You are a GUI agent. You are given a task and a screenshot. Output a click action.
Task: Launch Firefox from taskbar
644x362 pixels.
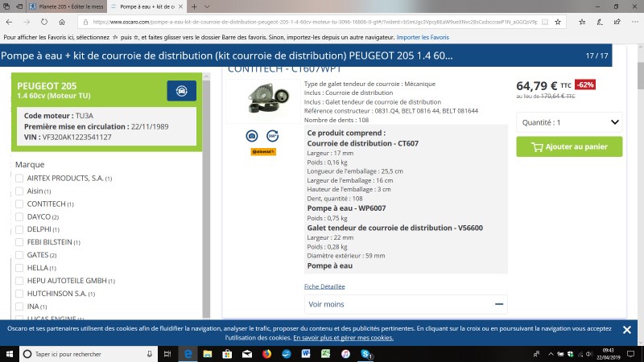[266, 354]
